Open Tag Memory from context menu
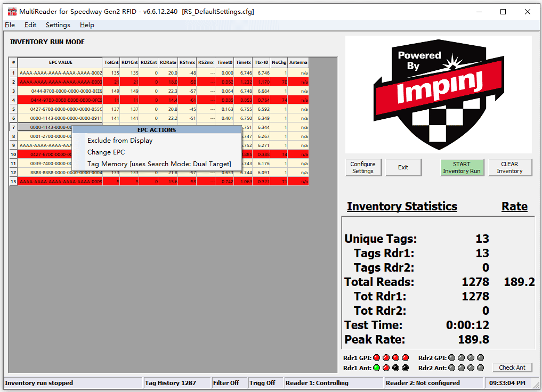The height and width of the screenshot is (392, 542). (x=159, y=164)
